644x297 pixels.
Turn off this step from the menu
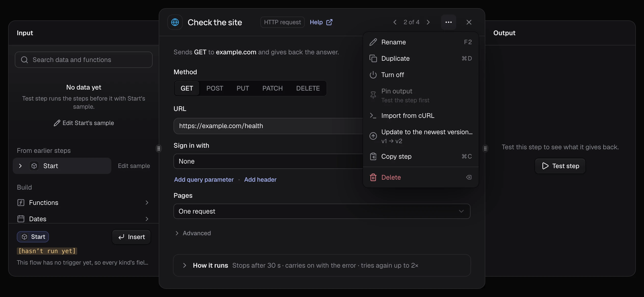click(x=421, y=75)
